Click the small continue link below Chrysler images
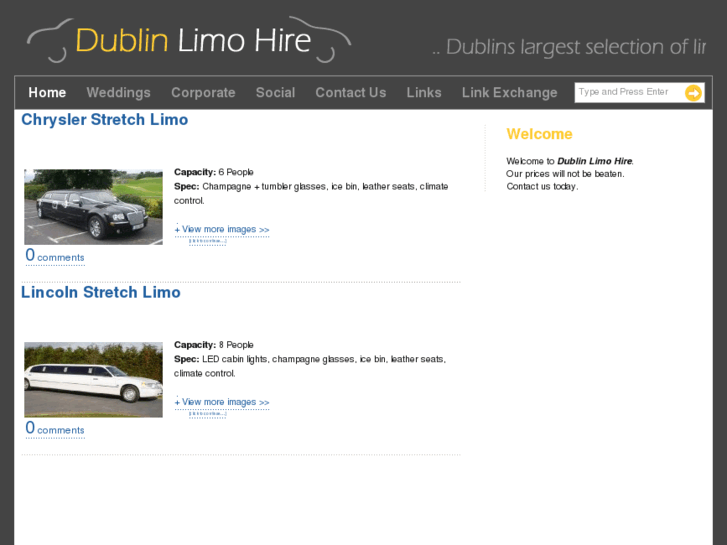727x545 pixels. (x=208, y=241)
